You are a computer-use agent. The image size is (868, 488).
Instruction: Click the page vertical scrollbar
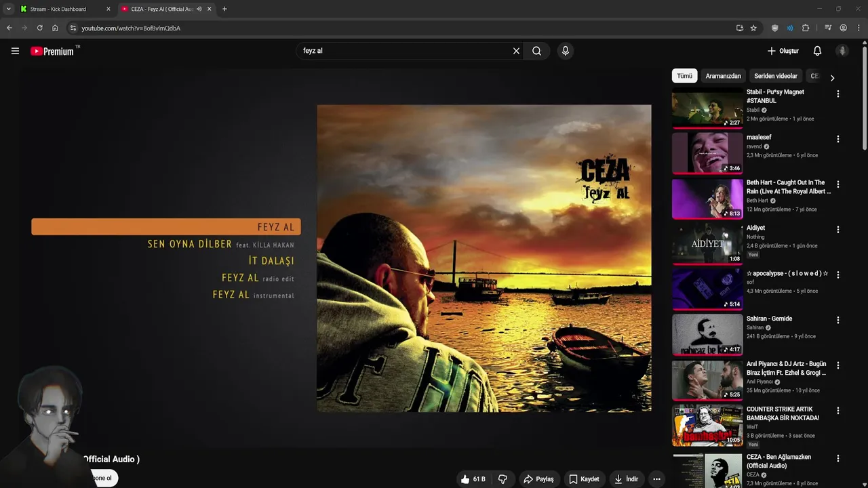[x=865, y=98]
